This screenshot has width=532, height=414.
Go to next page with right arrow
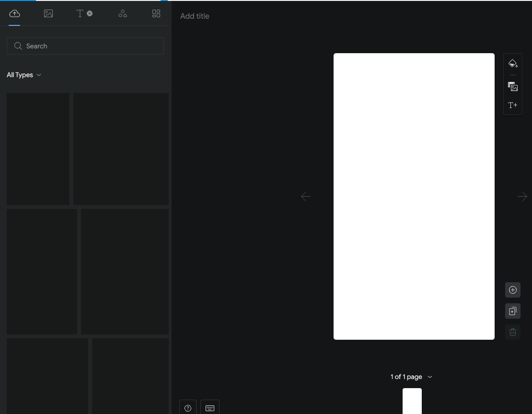[x=522, y=196]
